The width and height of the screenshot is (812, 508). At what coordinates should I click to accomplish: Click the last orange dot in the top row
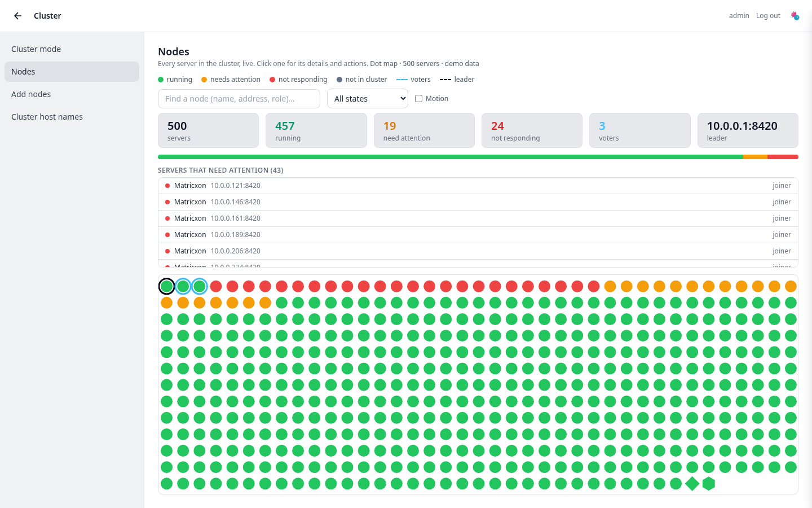coord(791,286)
